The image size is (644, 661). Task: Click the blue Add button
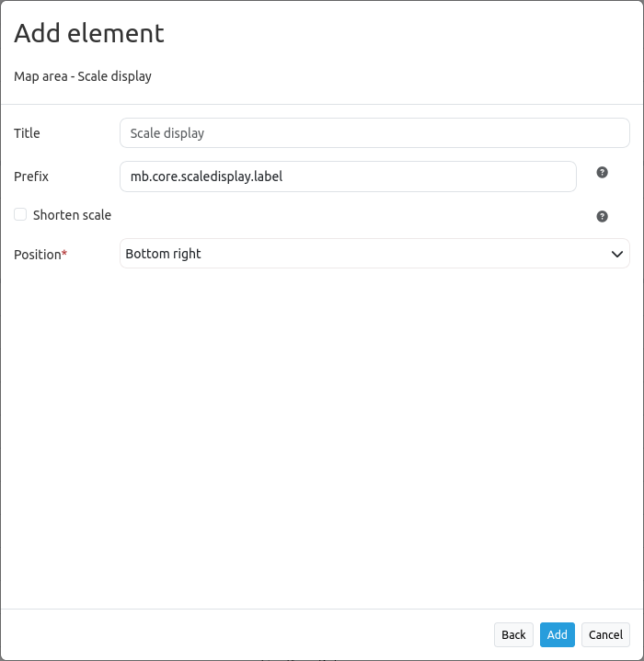coord(557,634)
